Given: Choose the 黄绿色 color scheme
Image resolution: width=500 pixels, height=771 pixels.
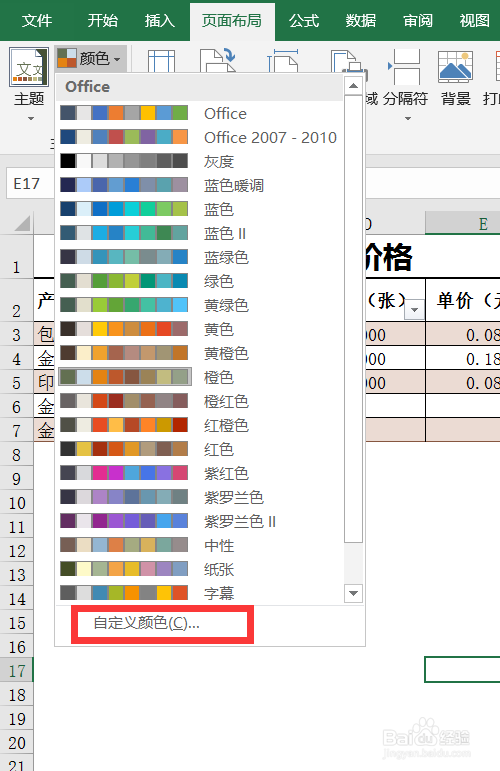Looking at the screenshot, I should (200, 305).
